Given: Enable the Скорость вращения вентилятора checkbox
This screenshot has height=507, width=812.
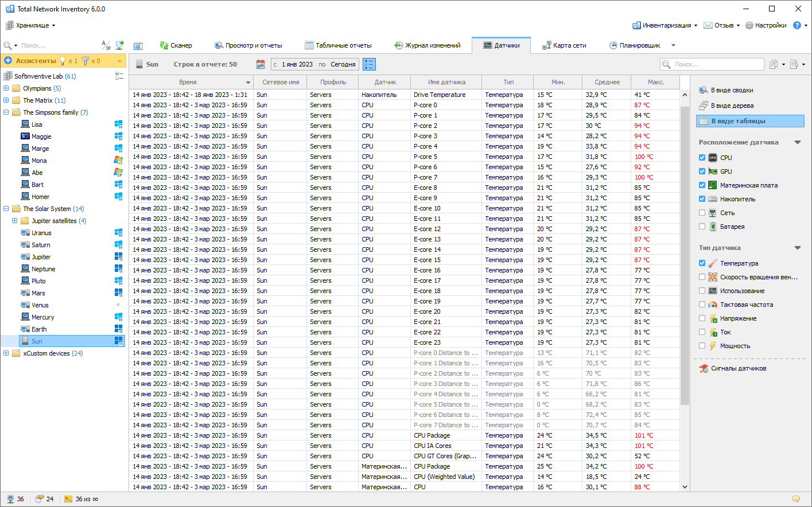Looking at the screenshot, I should [x=702, y=277].
